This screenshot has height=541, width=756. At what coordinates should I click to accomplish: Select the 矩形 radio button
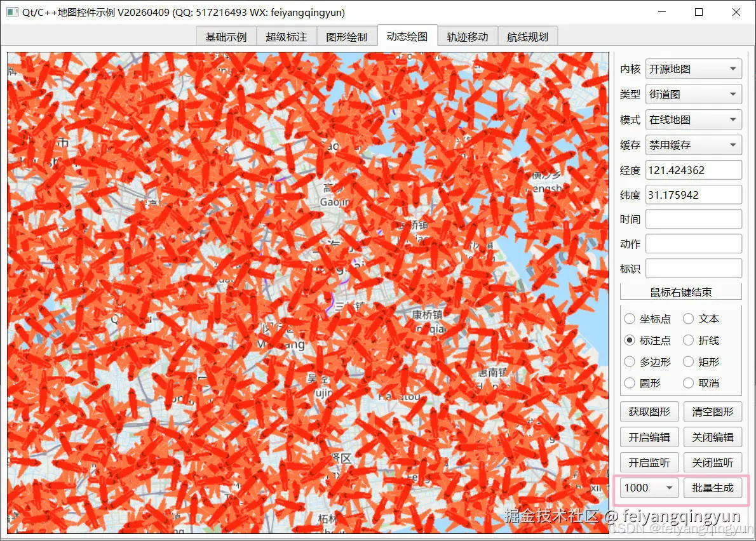click(701, 362)
